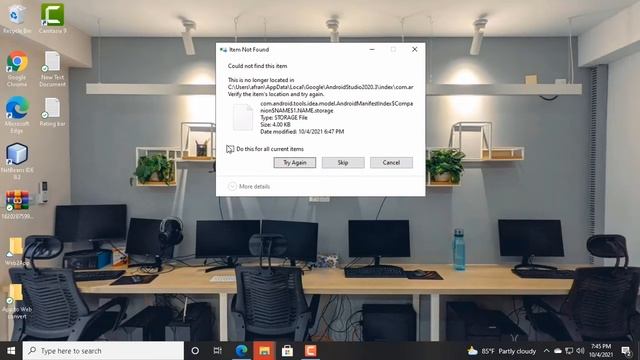Open the clock showing 7:45 PM
This screenshot has width=640, height=360.
tap(601, 351)
